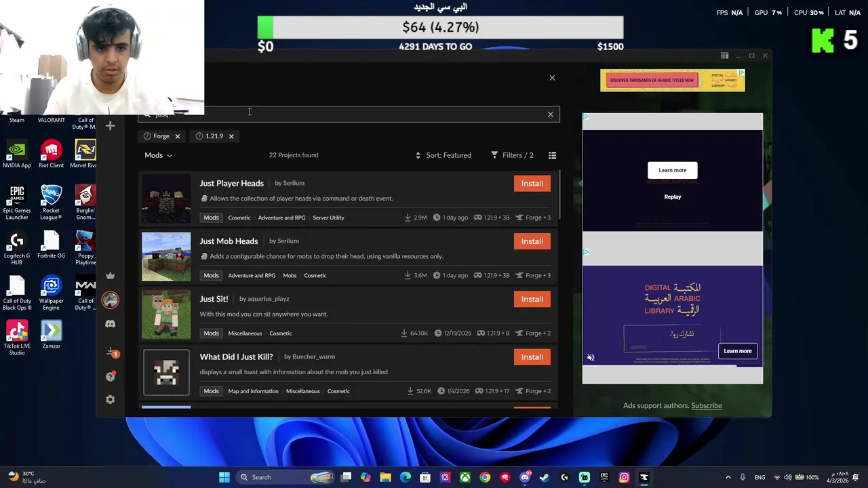Select Map and Information tag
The image size is (868, 488).
pos(253,391)
